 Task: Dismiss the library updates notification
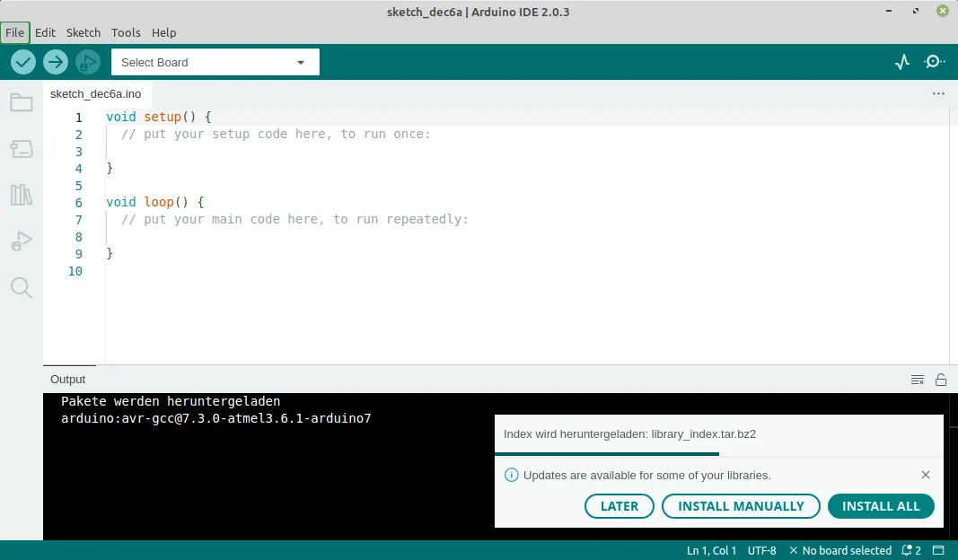coord(926,475)
